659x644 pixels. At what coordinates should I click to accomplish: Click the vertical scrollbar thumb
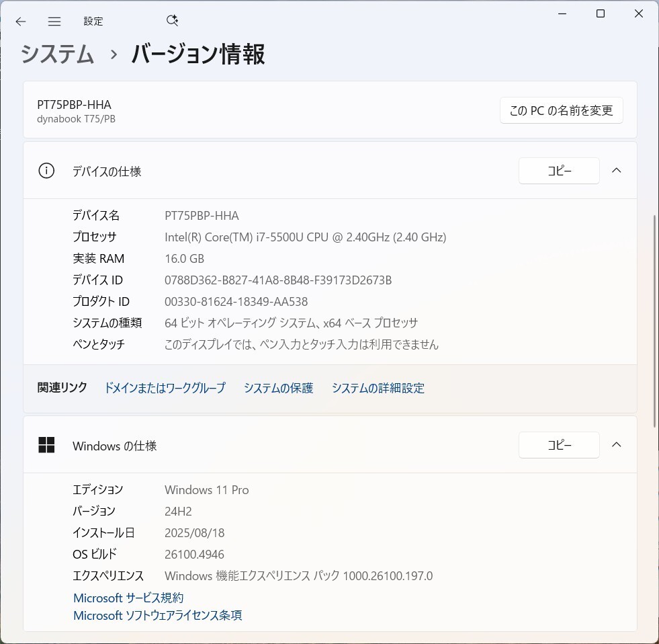(x=654, y=322)
